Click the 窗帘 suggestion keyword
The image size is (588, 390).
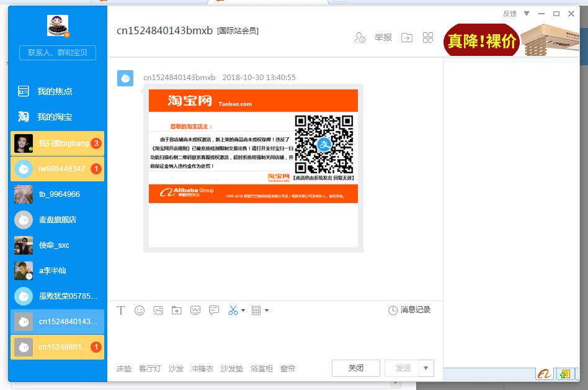pyautogui.click(x=288, y=369)
